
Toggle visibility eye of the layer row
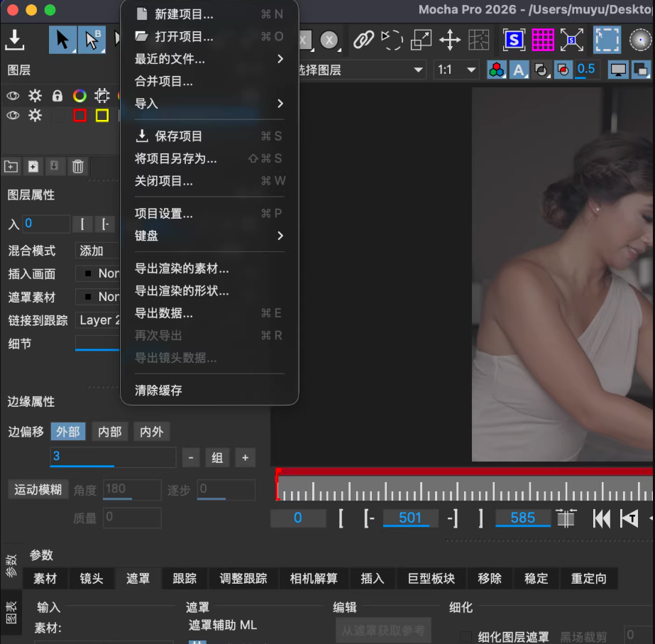coord(13,115)
